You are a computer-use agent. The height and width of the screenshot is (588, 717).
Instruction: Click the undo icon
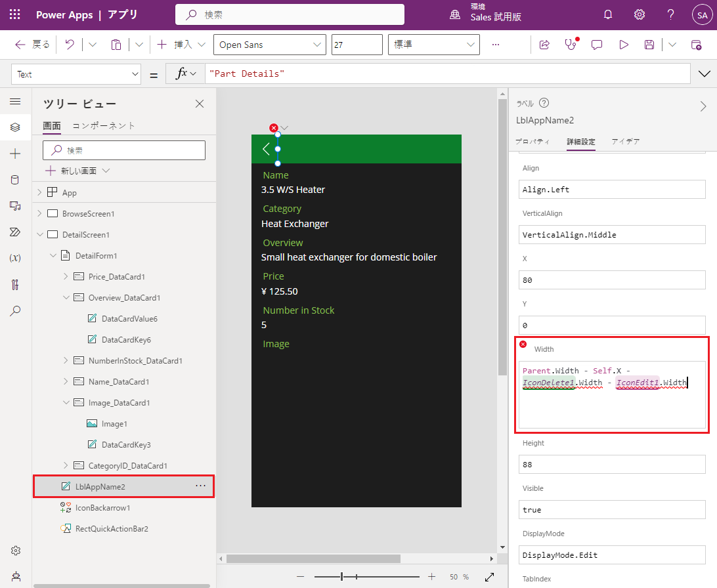click(x=70, y=45)
